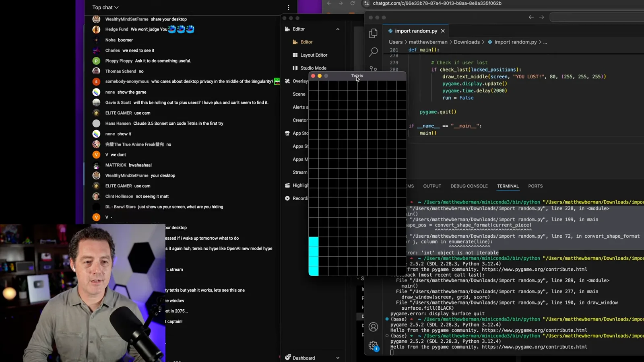Expand the Dashboard section in the sidebar
Screen dimensions: 644x362
pos(338,358)
